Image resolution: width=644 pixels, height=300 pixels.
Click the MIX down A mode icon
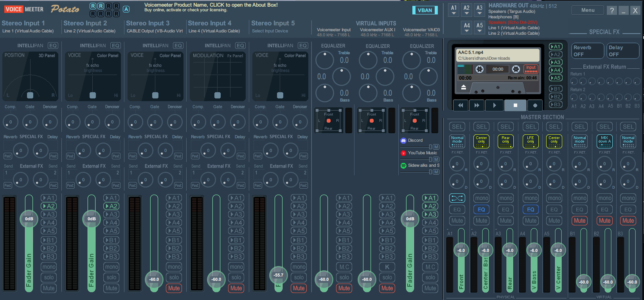pos(604,141)
